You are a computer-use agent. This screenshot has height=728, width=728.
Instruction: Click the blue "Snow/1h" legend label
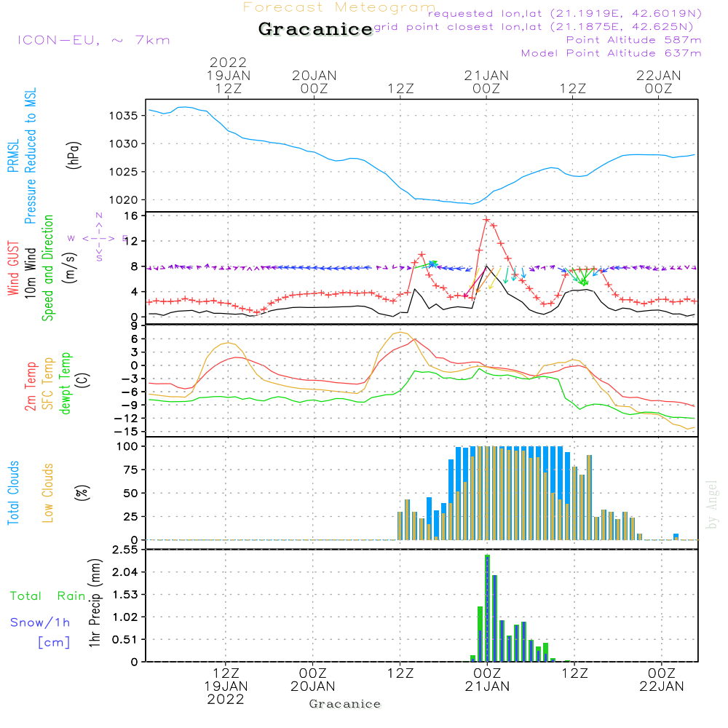(40, 622)
